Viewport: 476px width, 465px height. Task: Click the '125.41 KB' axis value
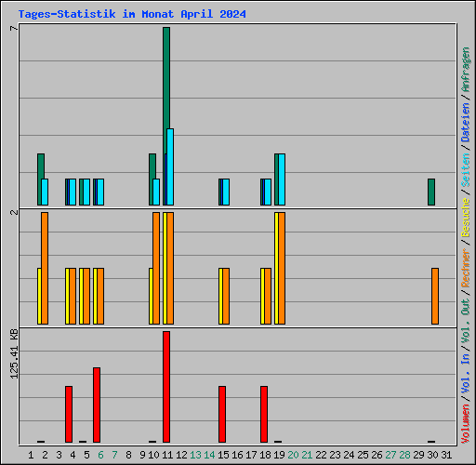click(x=14, y=353)
